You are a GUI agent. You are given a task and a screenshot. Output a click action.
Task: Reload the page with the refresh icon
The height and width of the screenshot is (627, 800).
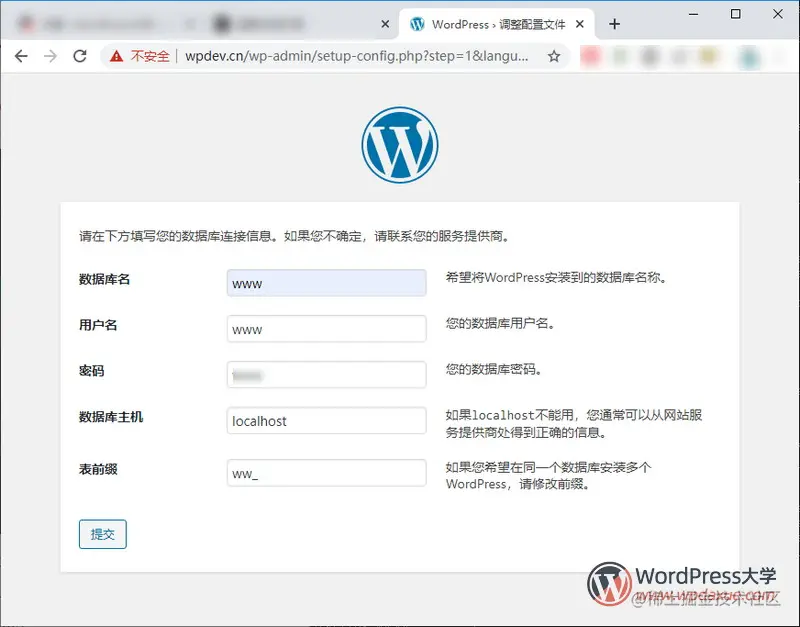coord(80,56)
